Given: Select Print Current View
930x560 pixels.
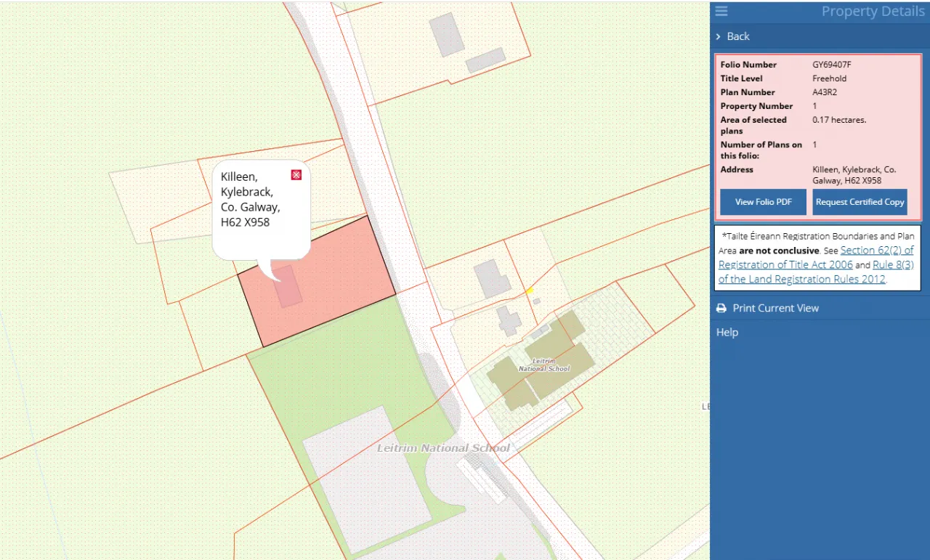Looking at the screenshot, I should click(775, 308).
